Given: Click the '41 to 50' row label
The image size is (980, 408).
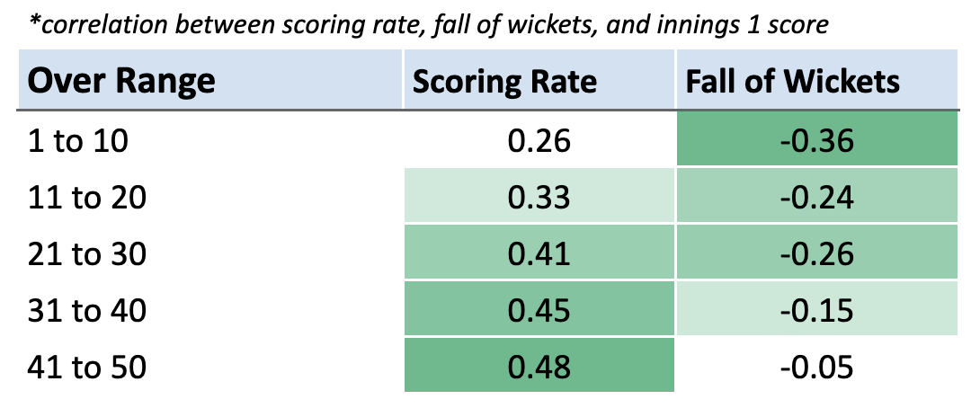Looking at the screenshot, I should (88, 368).
